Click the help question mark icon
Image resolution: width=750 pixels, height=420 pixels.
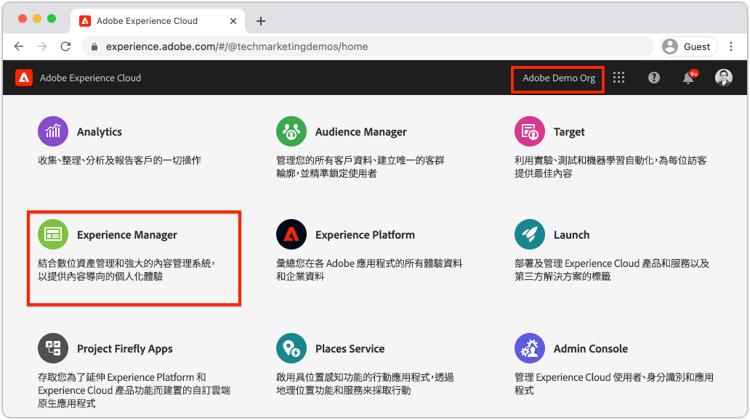coord(654,77)
